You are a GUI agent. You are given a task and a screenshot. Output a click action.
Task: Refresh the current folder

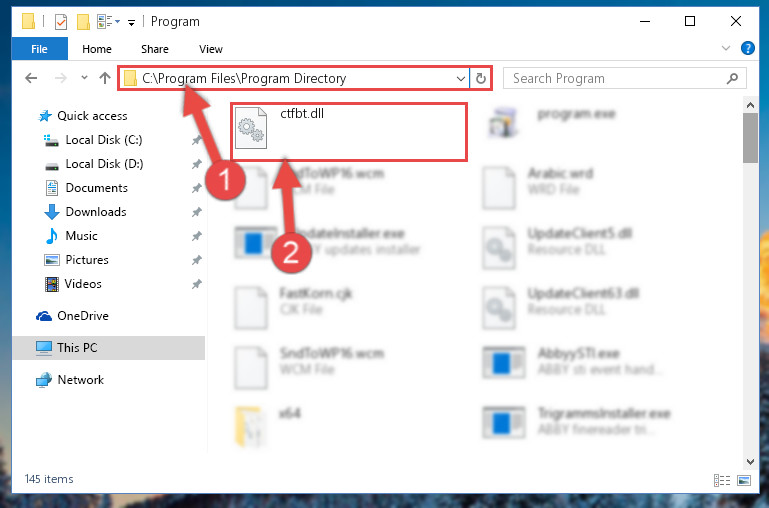(x=481, y=78)
